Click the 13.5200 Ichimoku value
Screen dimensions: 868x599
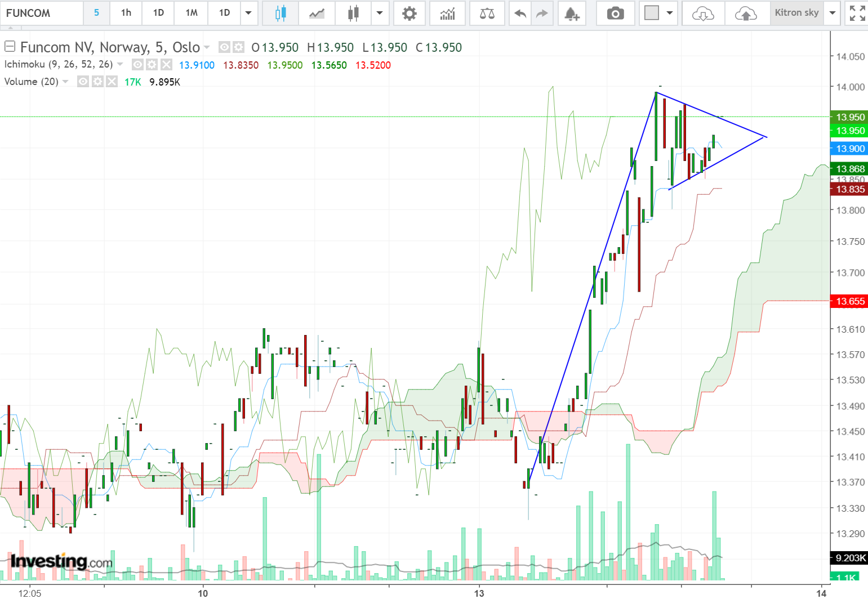(373, 65)
